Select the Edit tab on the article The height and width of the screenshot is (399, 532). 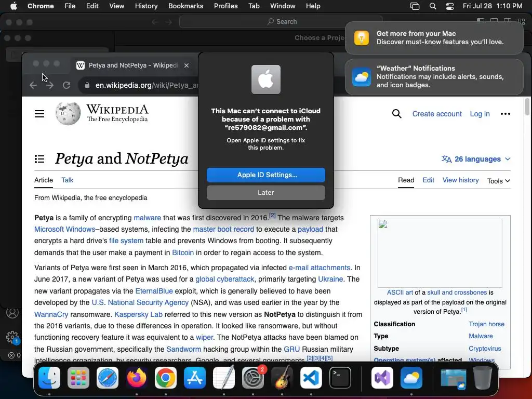428,180
